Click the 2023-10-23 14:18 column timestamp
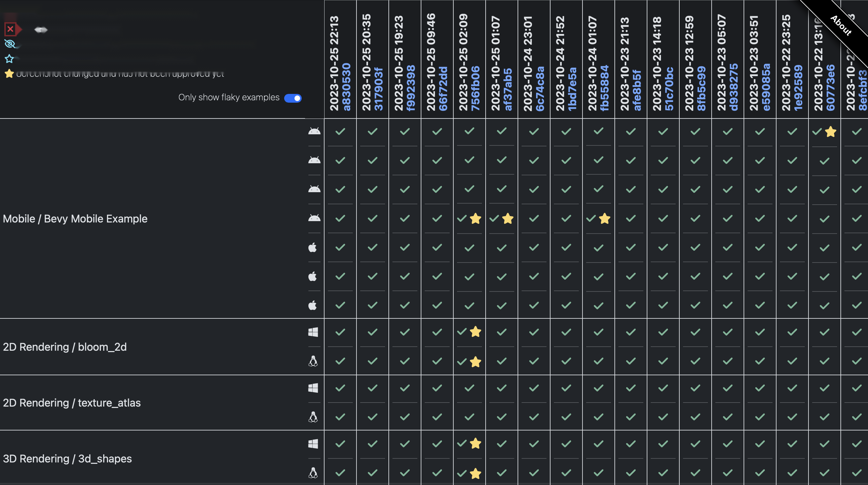The image size is (868, 485). pyautogui.click(x=657, y=63)
